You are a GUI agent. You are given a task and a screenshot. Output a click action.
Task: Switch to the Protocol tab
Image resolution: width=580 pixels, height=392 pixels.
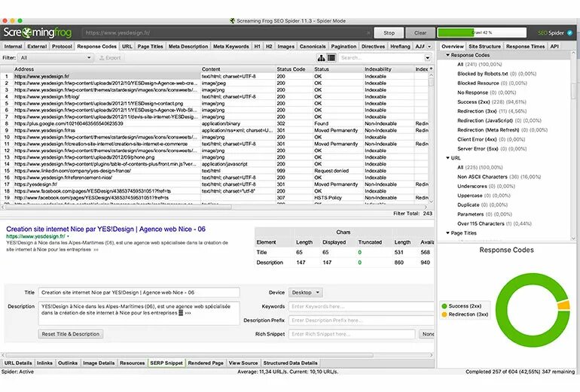(62, 47)
